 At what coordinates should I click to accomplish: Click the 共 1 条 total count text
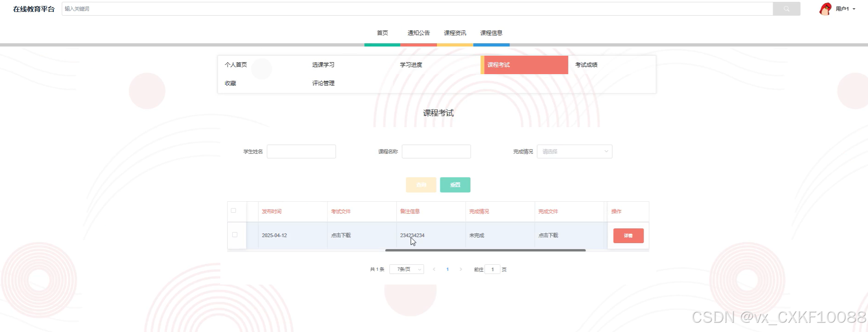[x=377, y=269]
